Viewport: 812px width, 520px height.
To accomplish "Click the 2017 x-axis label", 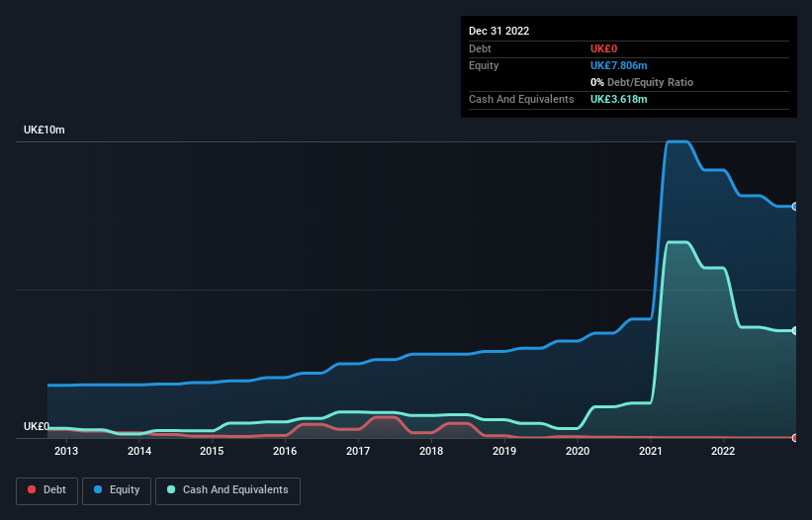I will click(358, 451).
